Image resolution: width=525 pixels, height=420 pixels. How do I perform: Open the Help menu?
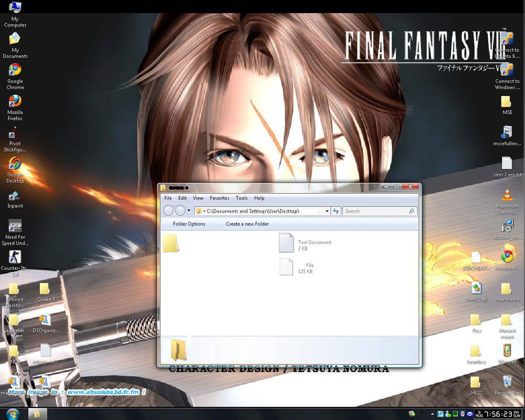(259, 198)
